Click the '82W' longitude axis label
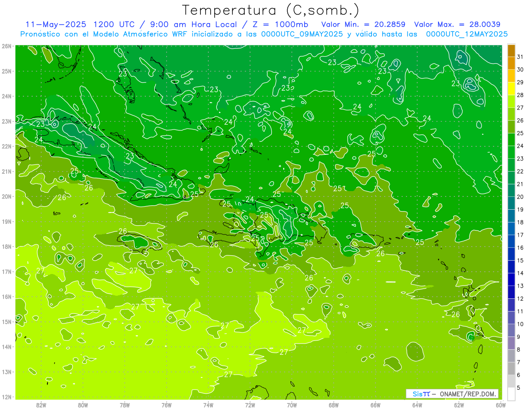 point(41,405)
